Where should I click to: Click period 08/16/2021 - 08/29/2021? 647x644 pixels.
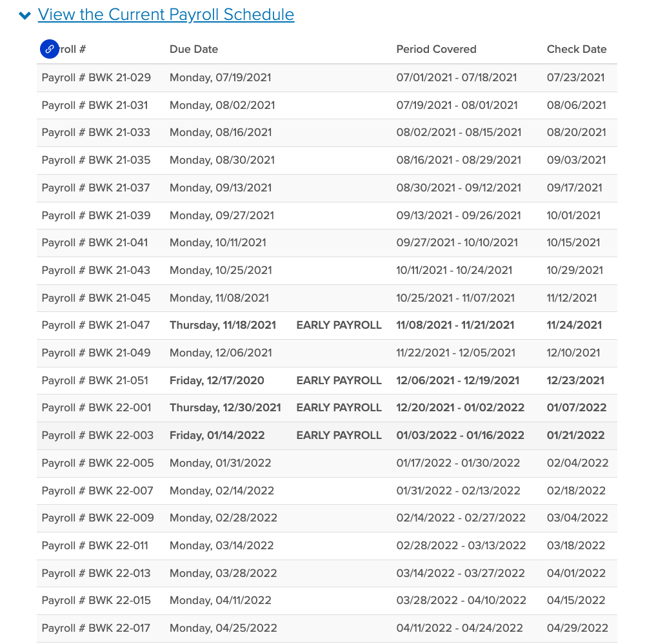coord(459,160)
